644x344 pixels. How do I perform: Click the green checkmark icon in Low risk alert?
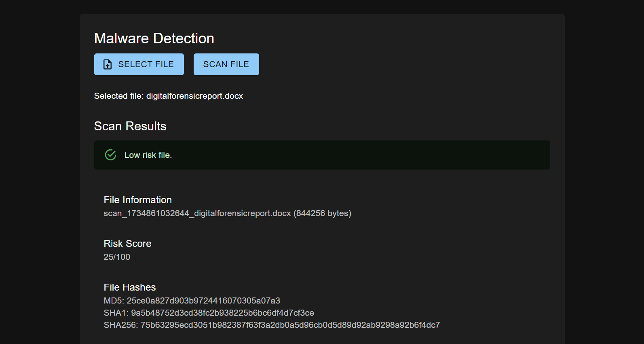[110, 155]
